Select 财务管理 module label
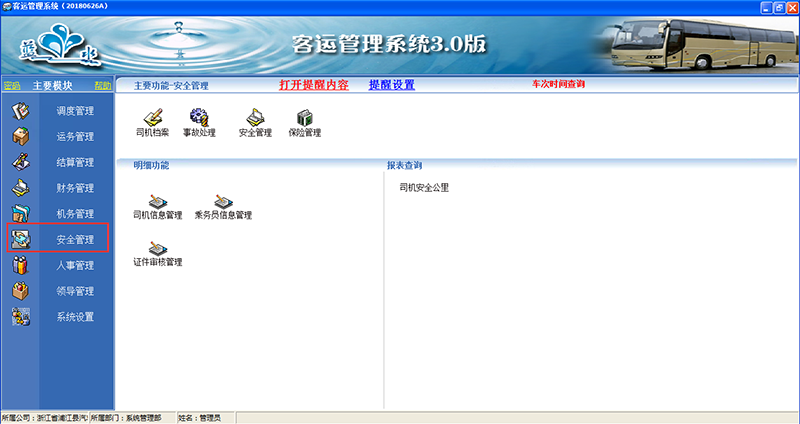Screen dimensions: 800x424 (75, 188)
